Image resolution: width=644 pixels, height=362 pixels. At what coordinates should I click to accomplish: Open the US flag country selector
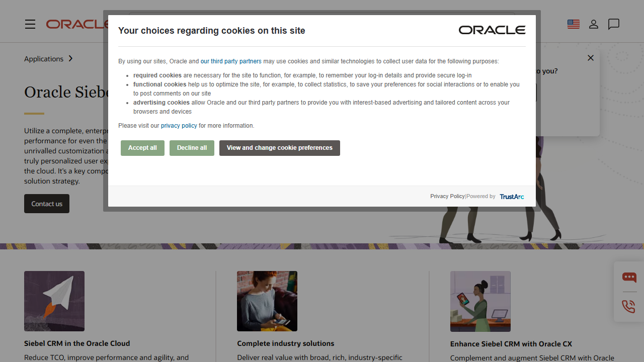tap(574, 24)
